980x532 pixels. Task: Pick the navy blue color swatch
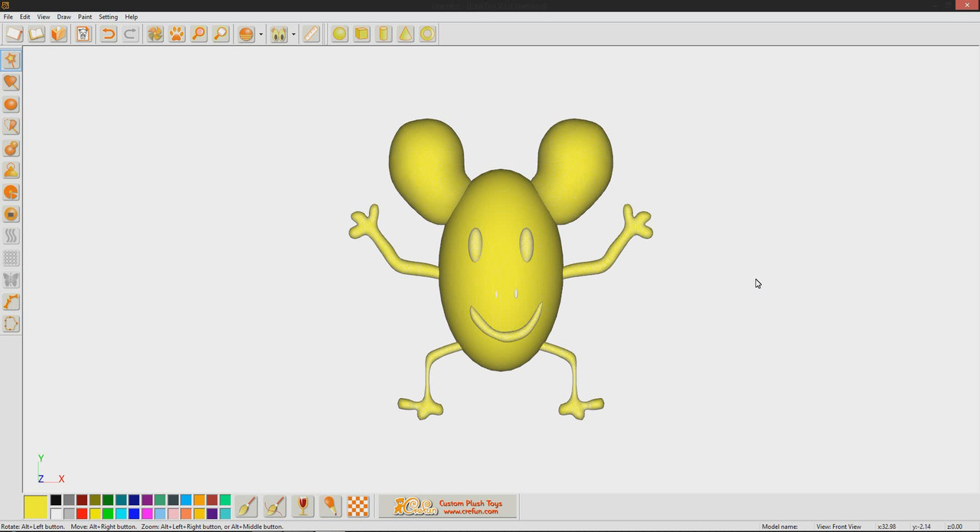coord(134,500)
